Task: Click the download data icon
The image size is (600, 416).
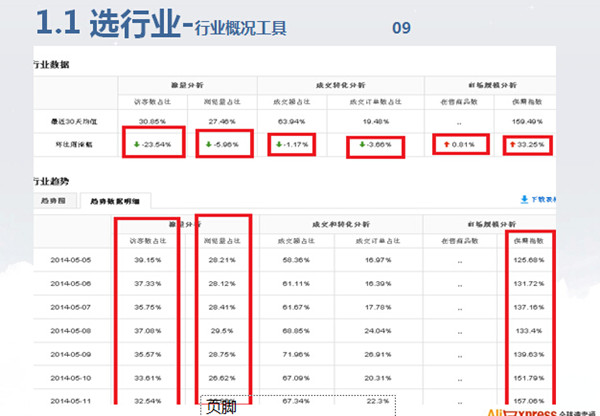Action: point(523,200)
